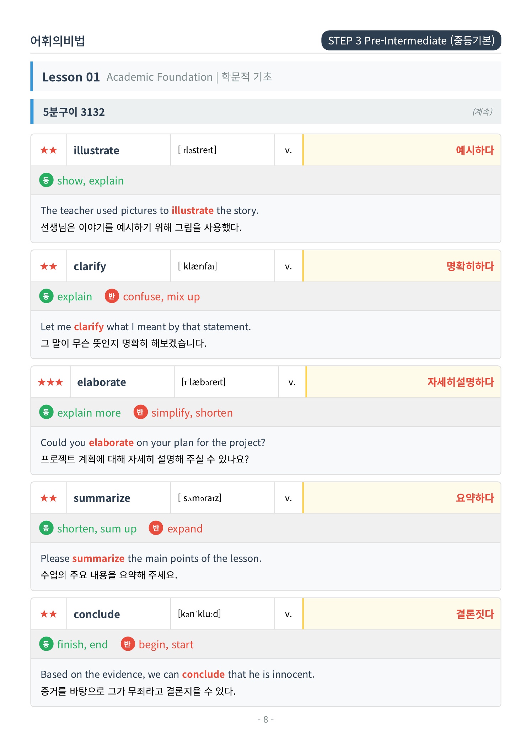Click the green synonym badge beside explain more
This screenshot has height=756, width=532.
pos(46,412)
